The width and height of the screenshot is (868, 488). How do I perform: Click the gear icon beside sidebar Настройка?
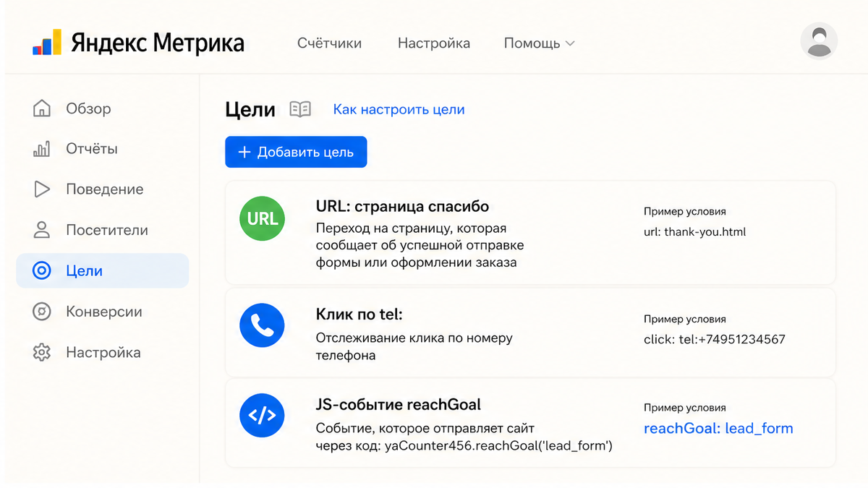pyautogui.click(x=42, y=353)
